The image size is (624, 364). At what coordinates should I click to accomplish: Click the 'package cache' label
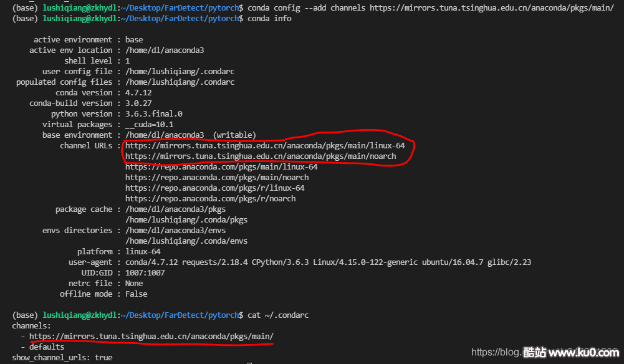84,209
